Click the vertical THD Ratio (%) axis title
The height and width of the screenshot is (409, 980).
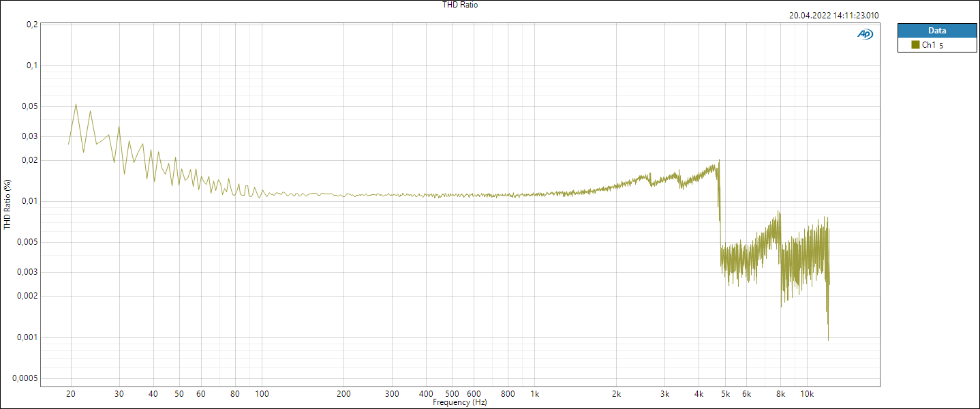pos(7,204)
